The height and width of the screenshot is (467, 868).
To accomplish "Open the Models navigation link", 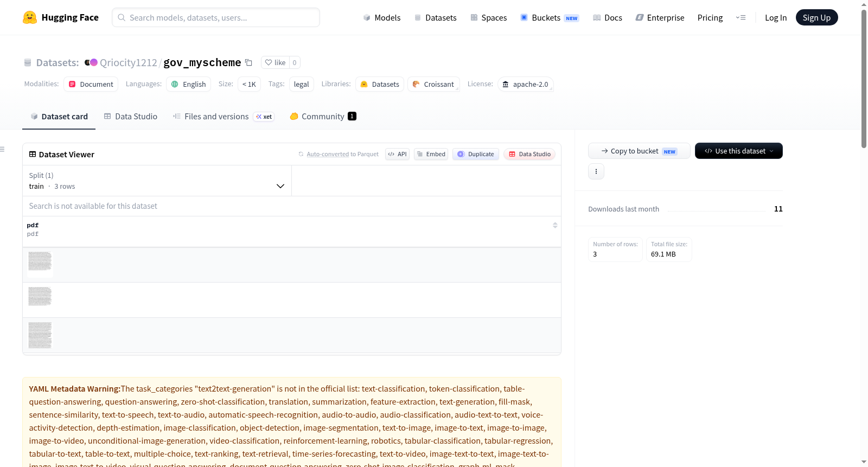I will [x=382, y=18].
